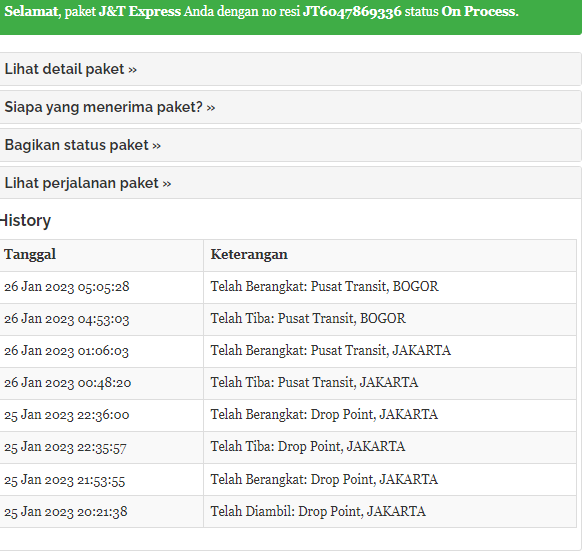Click the 25 Jan 2023 21:53:55 timestamp
This screenshot has height=555, width=582.
[65, 480]
